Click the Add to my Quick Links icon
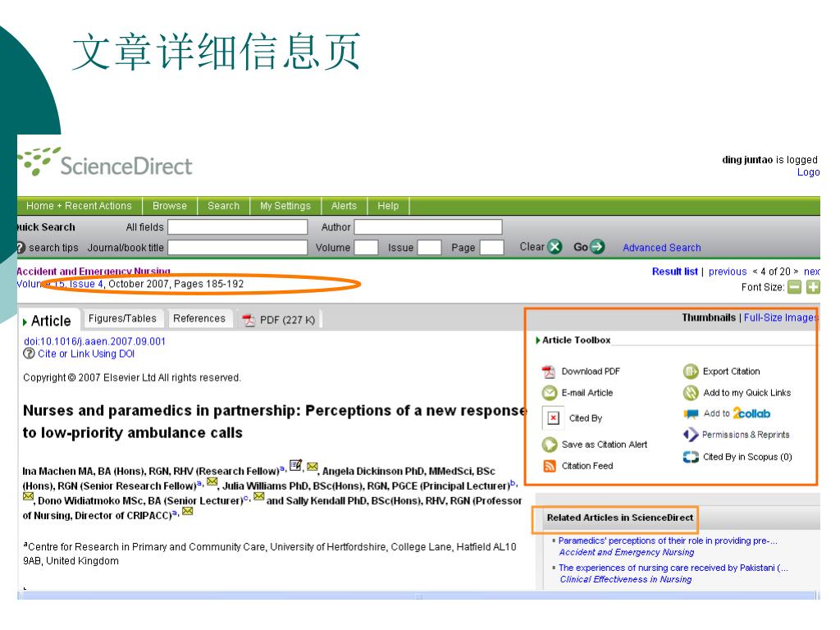The height and width of the screenshot is (630, 840). coord(691,393)
